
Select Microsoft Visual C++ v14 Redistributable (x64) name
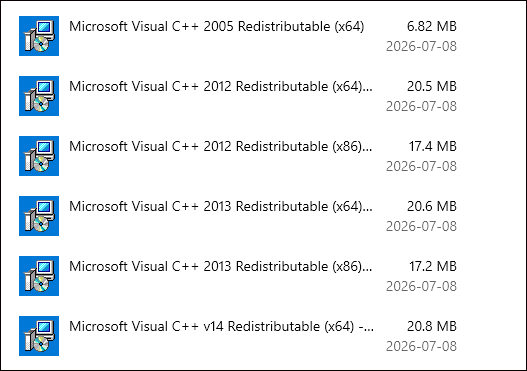click(x=221, y=327)
